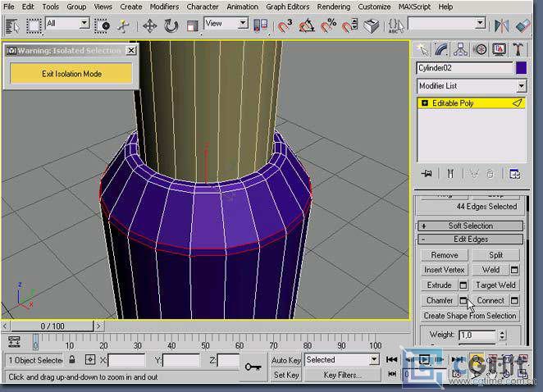Toggle the Auto Key button
The height and width of the screenshot is (392, 543).
(285, 361)
